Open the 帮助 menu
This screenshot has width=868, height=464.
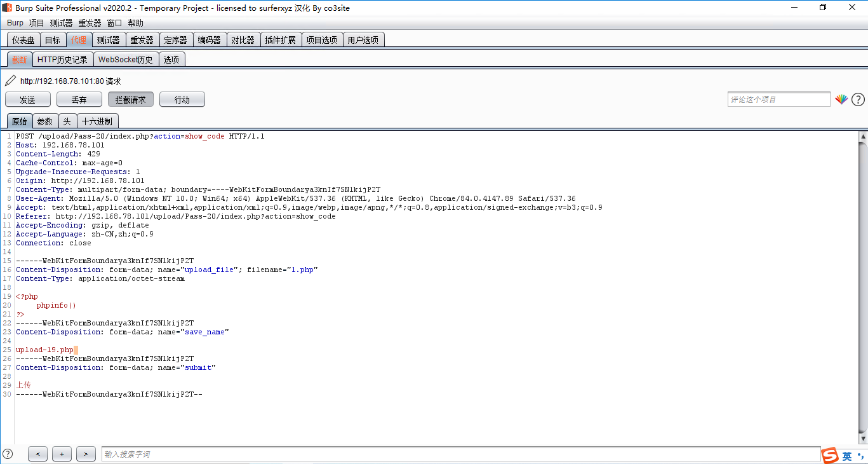[x=135, y=23]
